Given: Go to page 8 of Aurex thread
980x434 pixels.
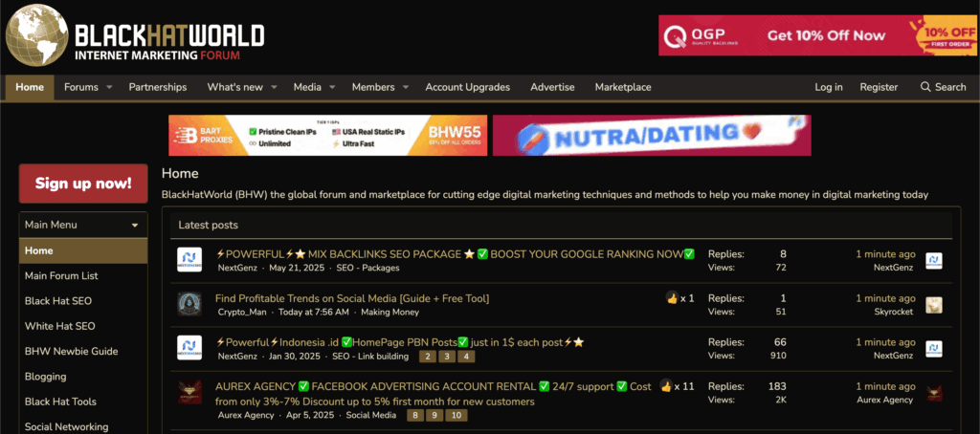Looking at the screenshot, I should pyautogui.click(x=415, y=415).
